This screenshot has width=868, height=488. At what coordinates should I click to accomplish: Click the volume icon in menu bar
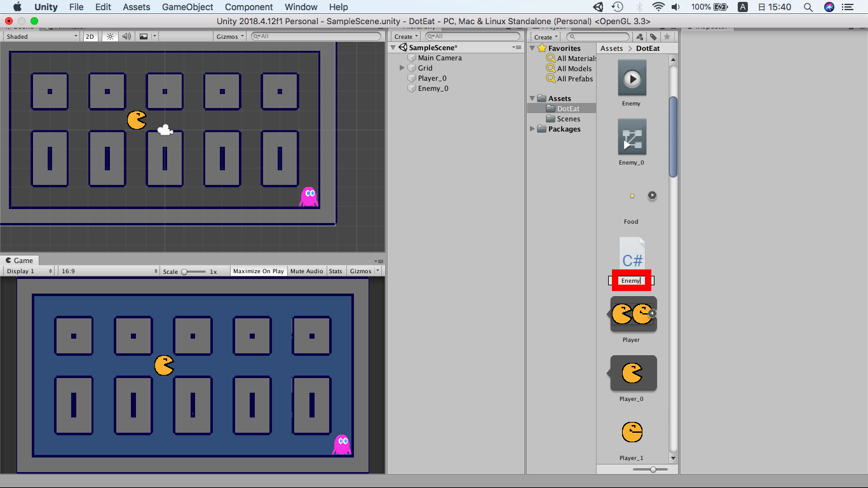[675, 7]
